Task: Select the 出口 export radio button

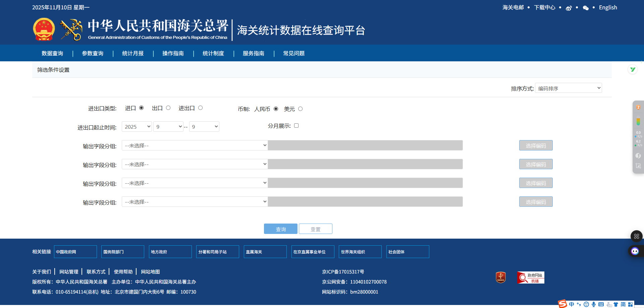Action: point(168,108)
